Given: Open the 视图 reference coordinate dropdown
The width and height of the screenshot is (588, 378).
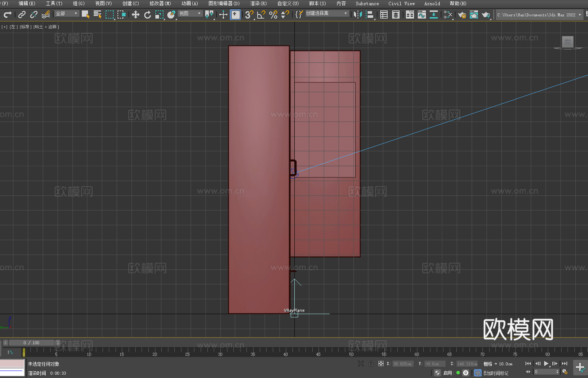Looking at the screenshot, I should [190, 13].
